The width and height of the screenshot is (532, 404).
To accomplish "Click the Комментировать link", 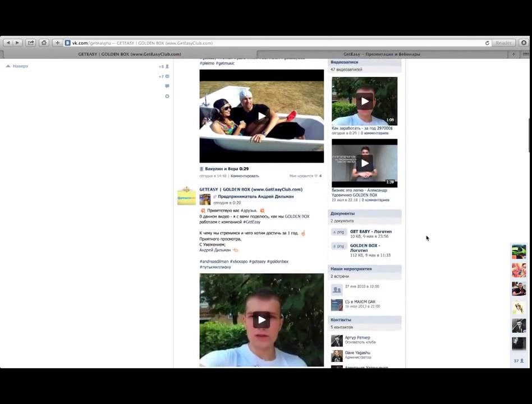I will tap(245, 176).
